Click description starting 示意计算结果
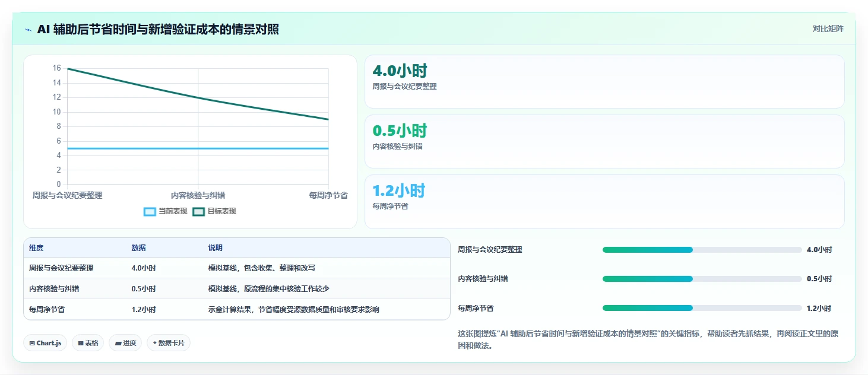868x375 pixels. pos(294,310)
